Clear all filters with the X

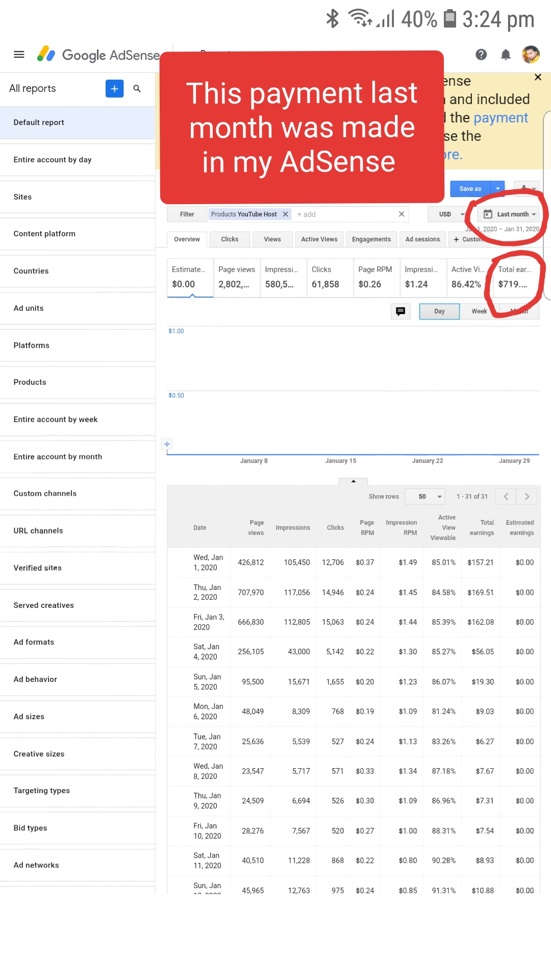point(402,214)
